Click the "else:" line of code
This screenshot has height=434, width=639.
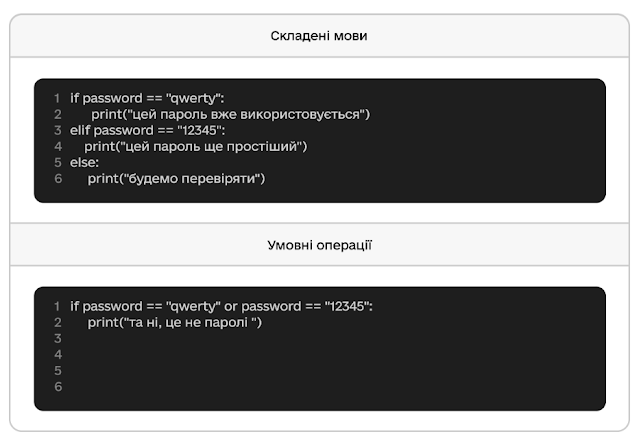(84, 162)
